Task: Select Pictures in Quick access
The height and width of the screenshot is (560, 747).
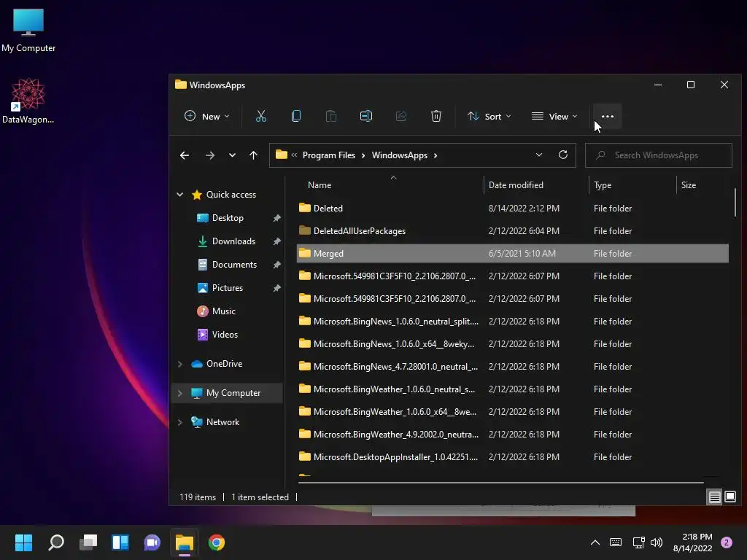Action: (x=228, y=287)
